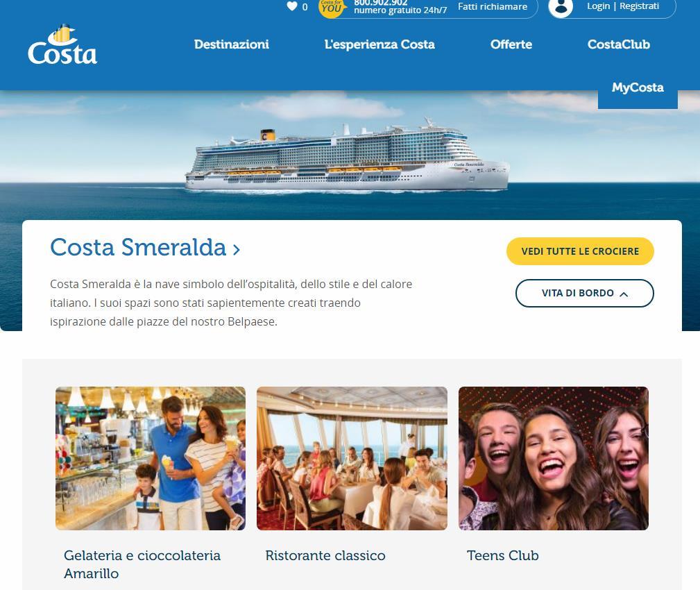Open the CostaClub menu
The height and width of the screenshot is (590, 700).
(x=619, y=44)
